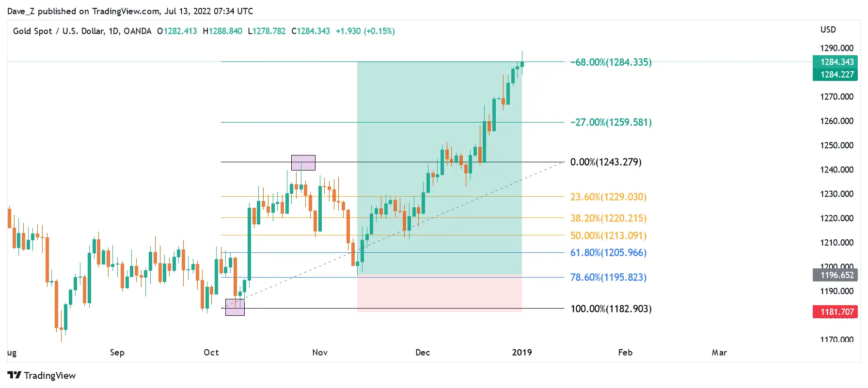Select the 50.00%(1213.091) retracement label

pos(608,235)
